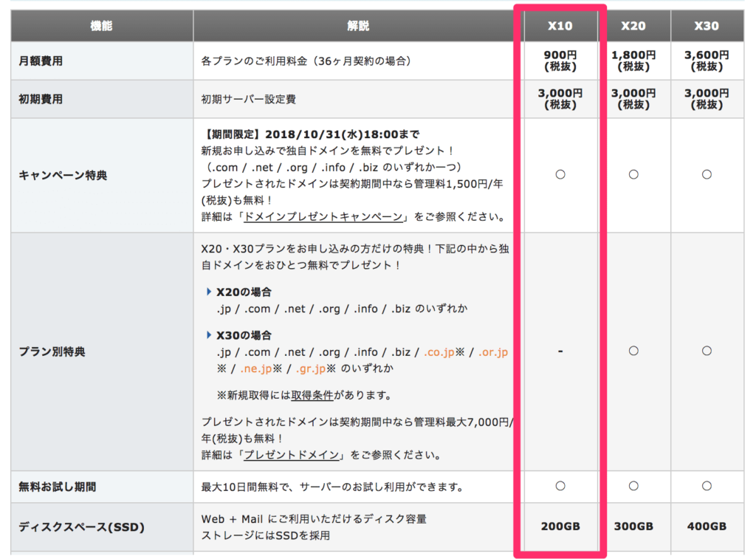
Task: Click the X30 初期費用 3,000円 cell
Action: tap(707, 99)
